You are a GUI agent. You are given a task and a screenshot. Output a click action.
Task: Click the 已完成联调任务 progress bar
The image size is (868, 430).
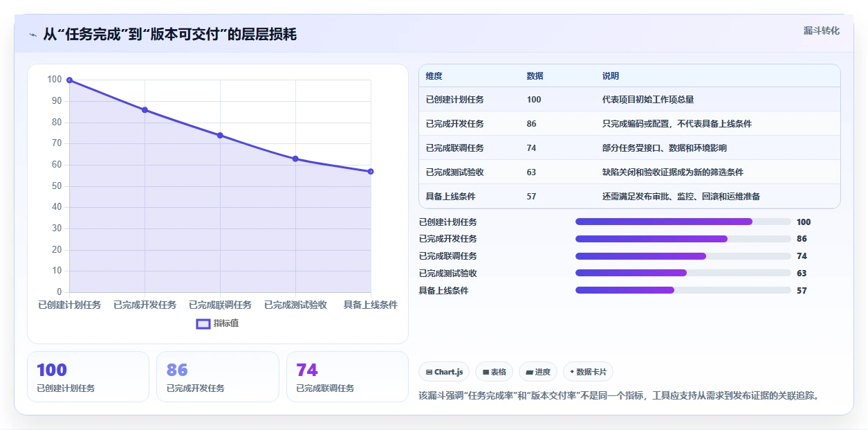683,256
